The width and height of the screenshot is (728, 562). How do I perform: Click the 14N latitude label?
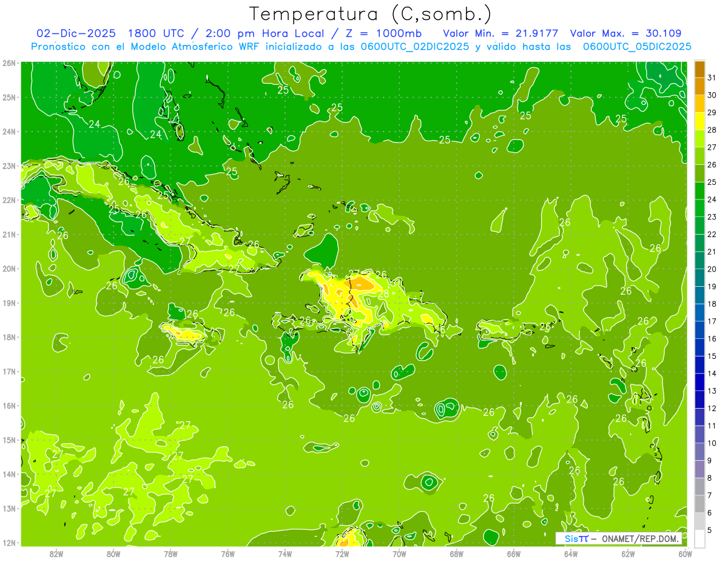(10, 474)
